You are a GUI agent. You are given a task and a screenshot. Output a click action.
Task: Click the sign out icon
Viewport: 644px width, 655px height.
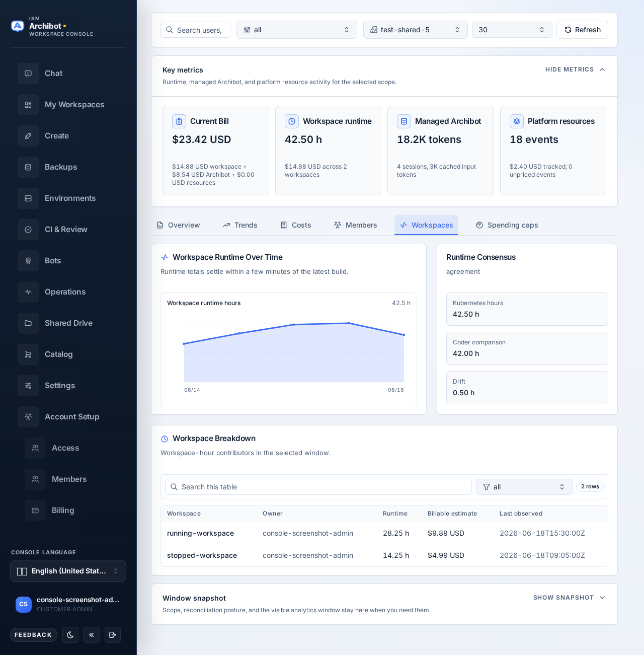pyautogui.click(x=113, y=635)
